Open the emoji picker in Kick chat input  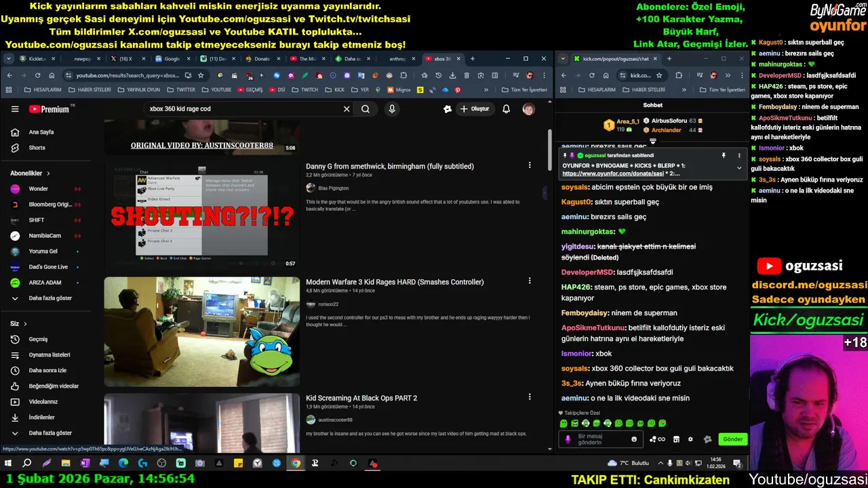coord(634,439)
